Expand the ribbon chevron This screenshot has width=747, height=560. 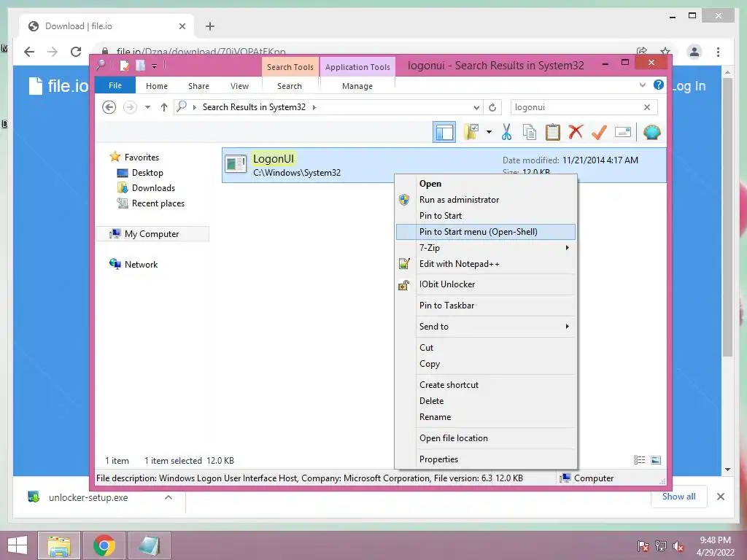(x=642, y=85)
